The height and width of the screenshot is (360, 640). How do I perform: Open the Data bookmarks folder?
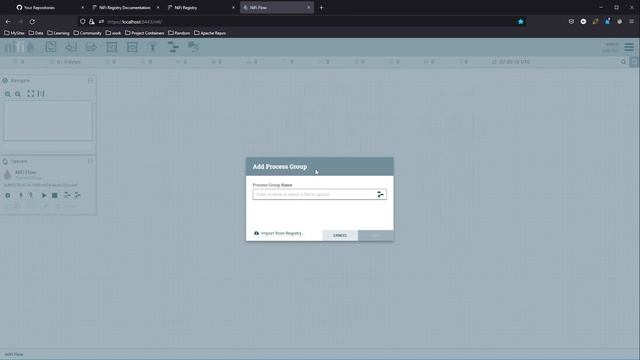(x=36, y=33)
